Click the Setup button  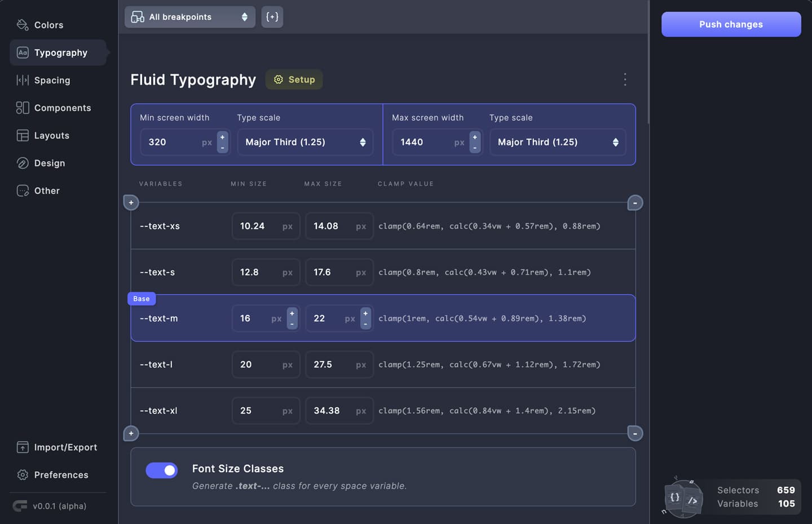click(294, 79)
